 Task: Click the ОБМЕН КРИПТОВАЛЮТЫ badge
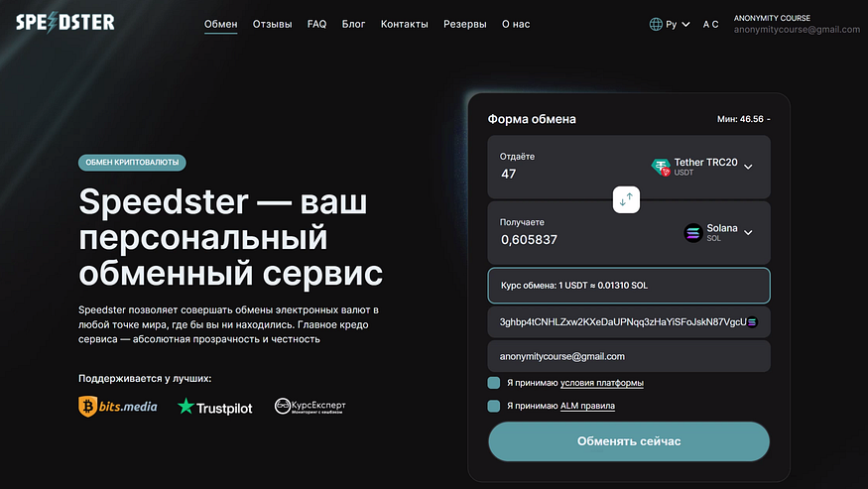(x=132, y=163)
